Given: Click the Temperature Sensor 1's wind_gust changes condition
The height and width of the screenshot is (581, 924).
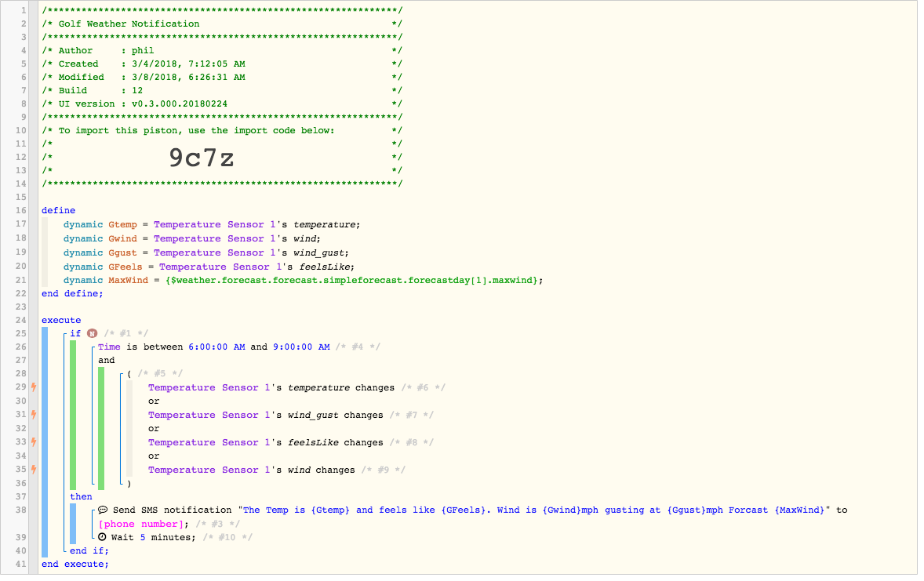Looking at the screenshot, I should [x=266, y=416].
